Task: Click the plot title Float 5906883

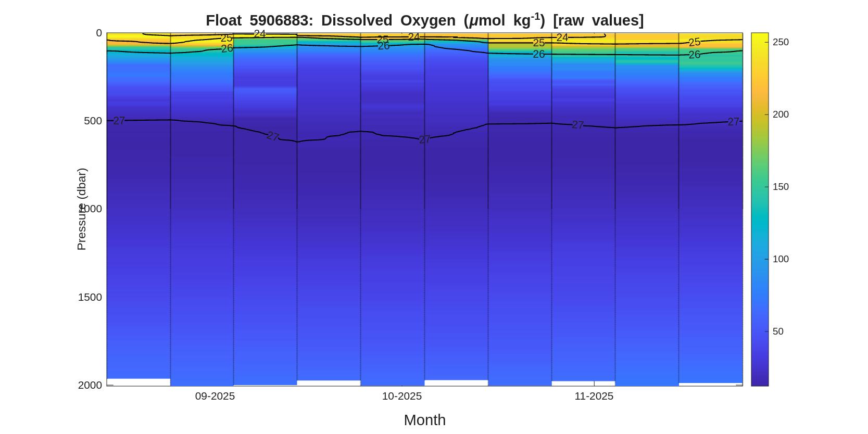Action: click(424, 20)
